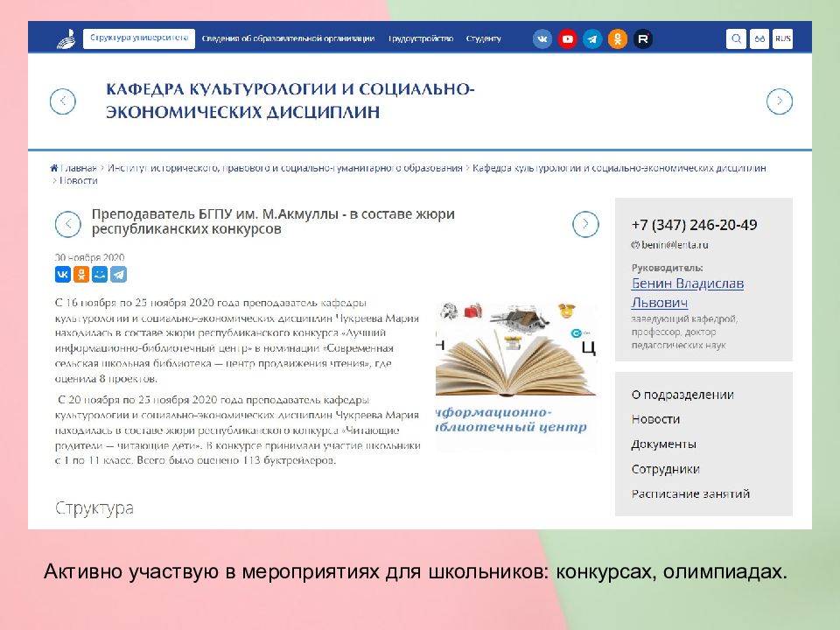Click the phone number +7 (347) 246-20-49
The image size is (840, 630).
click(x=694, y=225)
